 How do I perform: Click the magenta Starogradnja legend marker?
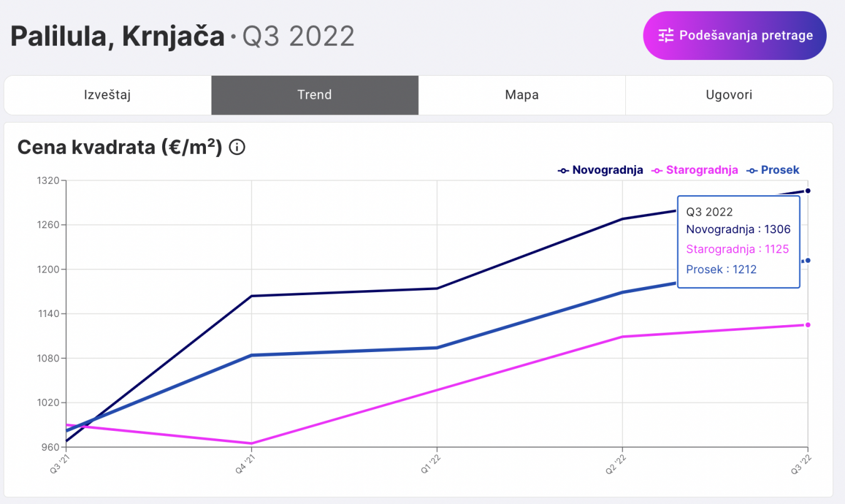657,170
